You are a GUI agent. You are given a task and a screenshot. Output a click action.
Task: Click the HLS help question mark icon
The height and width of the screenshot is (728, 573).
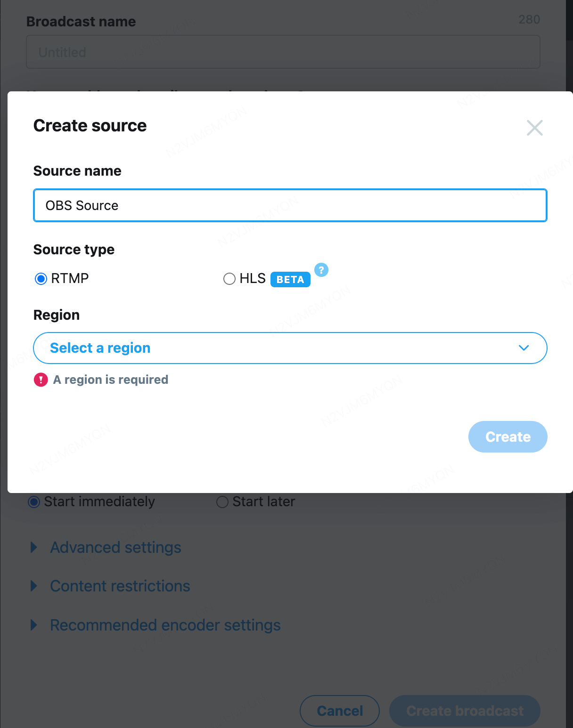[321, 270]
